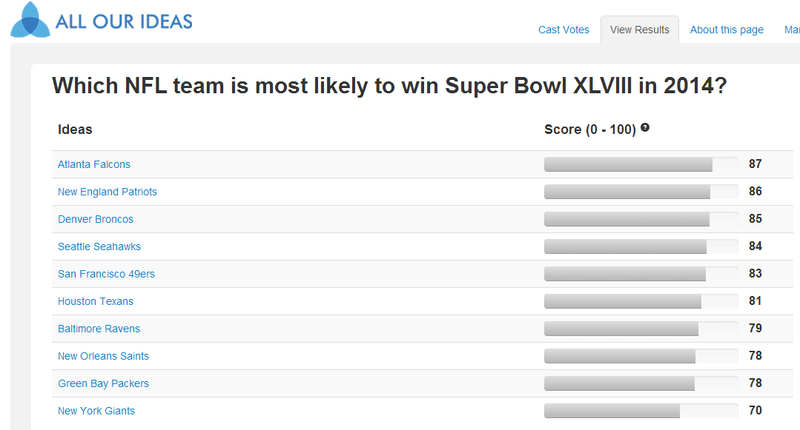
Task: Click the Score (0 - 100) column header
Action: [590, 129]
